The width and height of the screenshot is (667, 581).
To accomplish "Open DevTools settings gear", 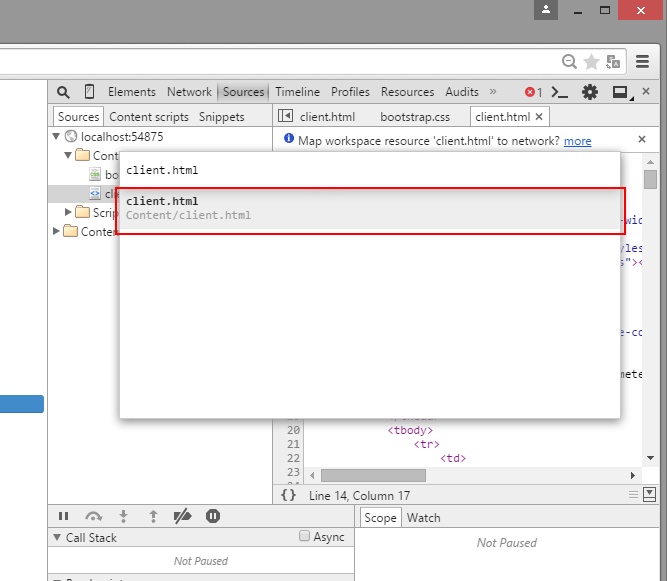I will coord(590,92).
